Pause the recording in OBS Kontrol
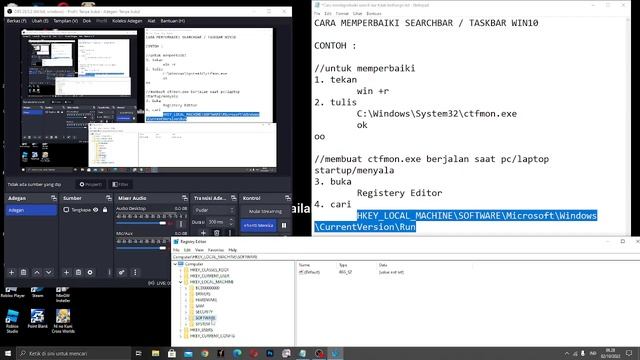The height and width of the screenshot is (360, 640). [x=284, y=225]
